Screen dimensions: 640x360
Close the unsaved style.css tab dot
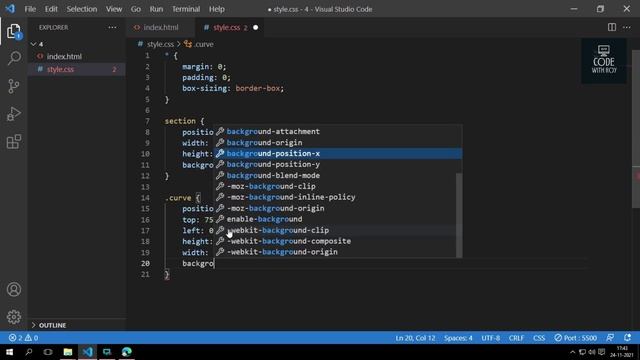pos(256,27)
